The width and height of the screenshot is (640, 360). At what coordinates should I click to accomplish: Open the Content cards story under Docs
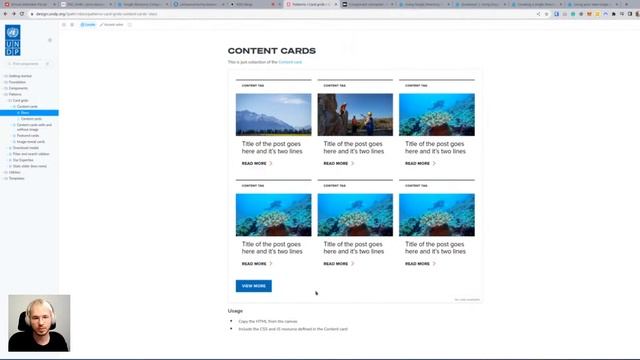[x=31, y=119]
